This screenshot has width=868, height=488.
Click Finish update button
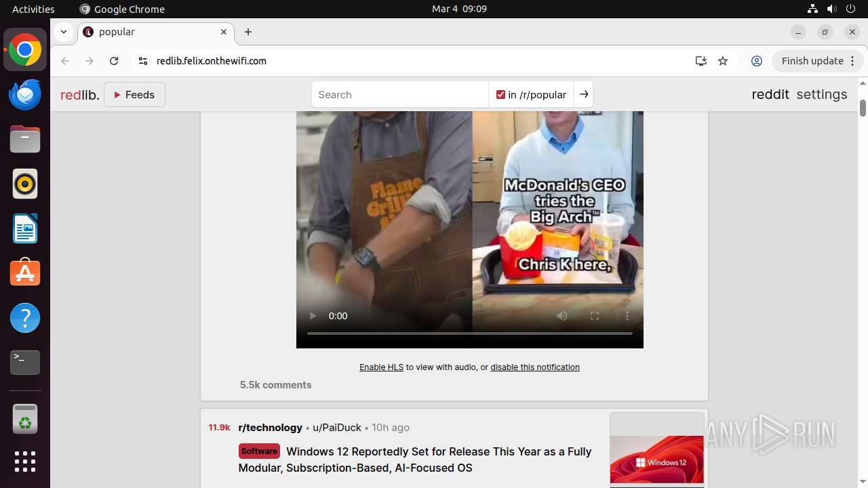pos(812,61)
